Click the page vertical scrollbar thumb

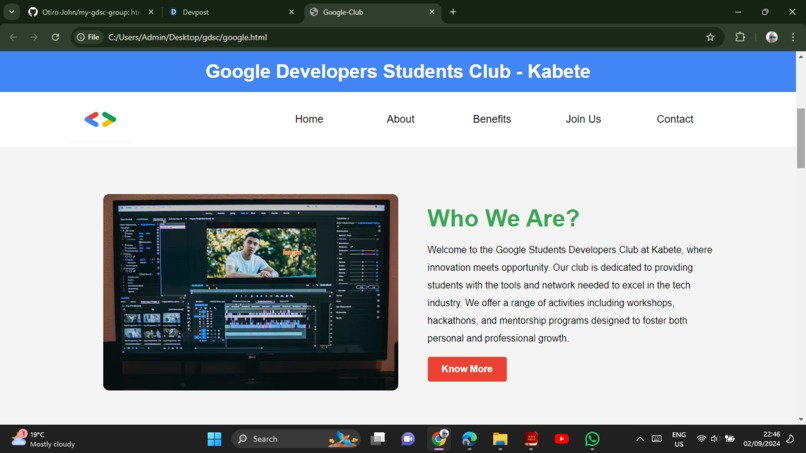(801, 138)
